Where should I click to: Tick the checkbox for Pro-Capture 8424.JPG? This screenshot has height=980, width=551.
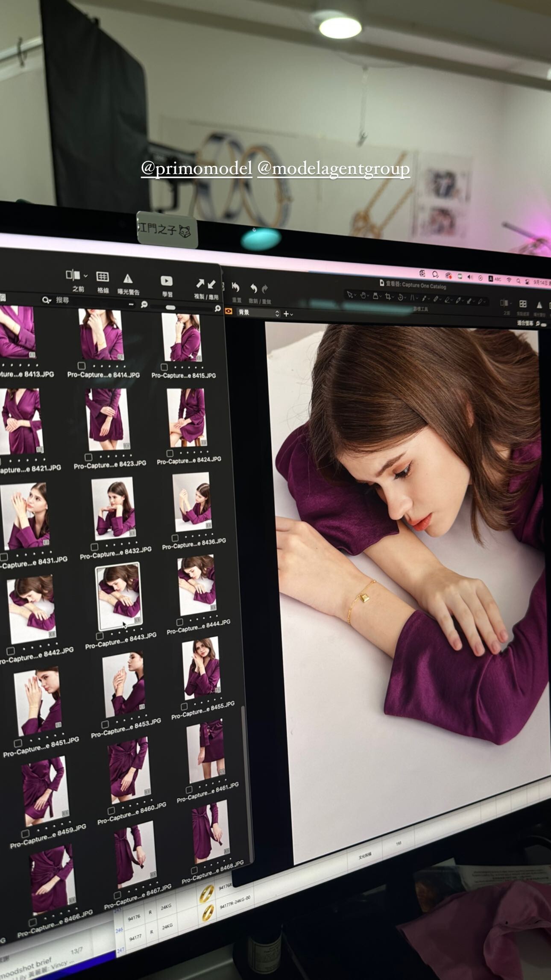(170, 453)
